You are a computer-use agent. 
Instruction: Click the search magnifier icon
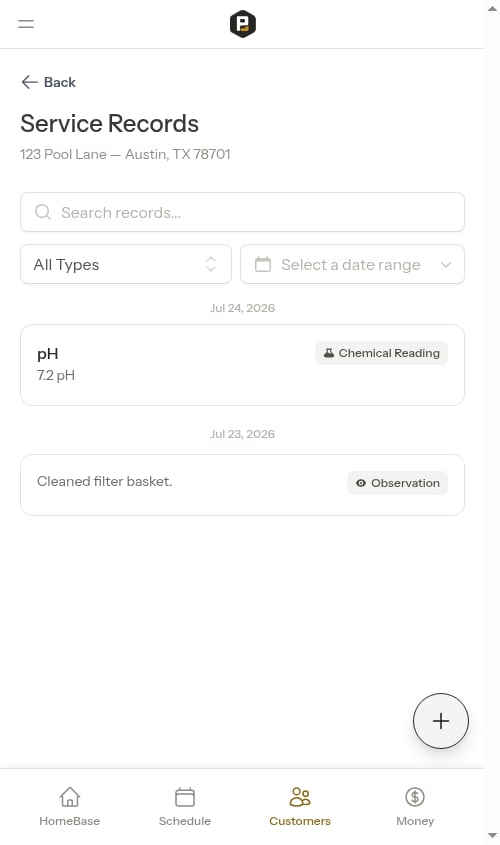tap(43, 212)
